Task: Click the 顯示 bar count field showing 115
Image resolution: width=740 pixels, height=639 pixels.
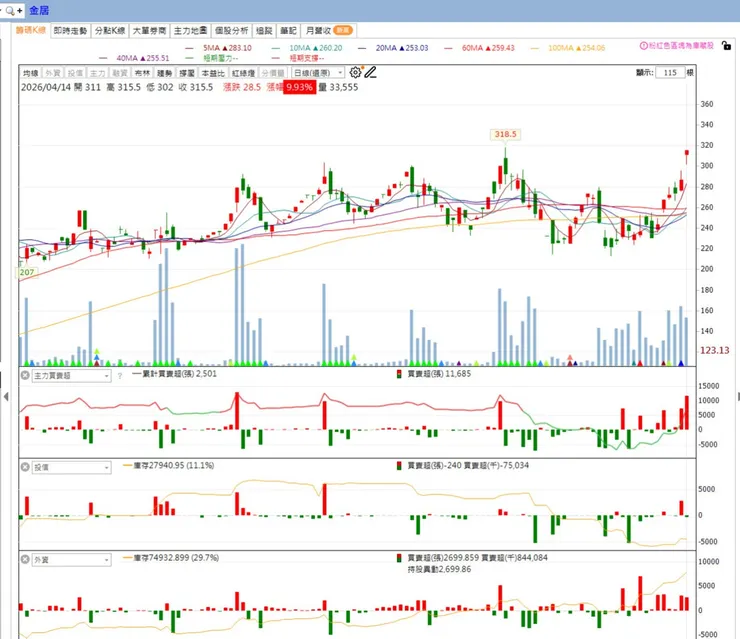Action: pyautogui.click(x=670, y=73)
